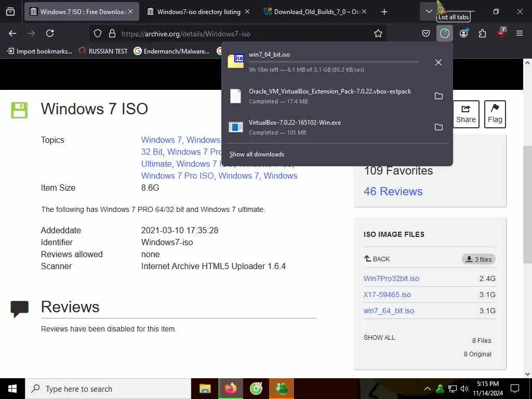Screen dimensions: 532x399
Task: Open the green circular taskbar app
Action: click(256, 389)
